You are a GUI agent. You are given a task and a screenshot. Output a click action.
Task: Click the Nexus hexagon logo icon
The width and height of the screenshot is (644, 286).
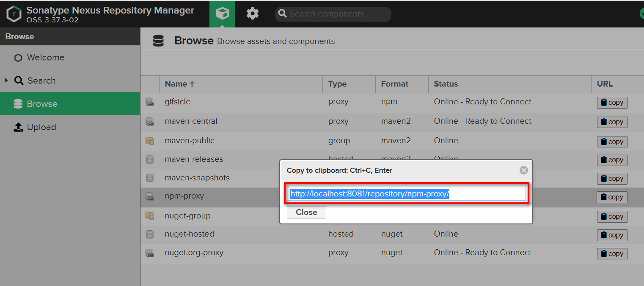coord(14,14)
